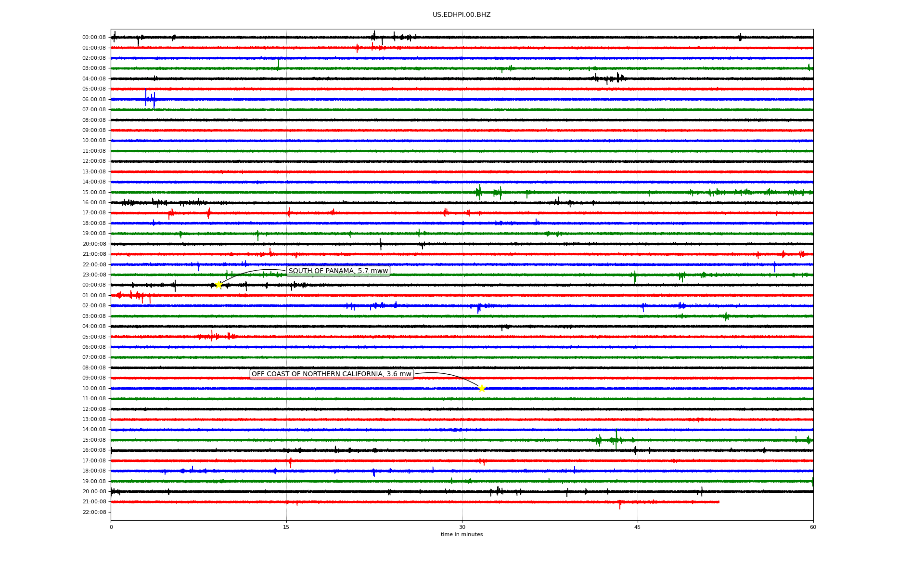
Task: Click the 15 tick on the x-axis
Action: (286, 527)
